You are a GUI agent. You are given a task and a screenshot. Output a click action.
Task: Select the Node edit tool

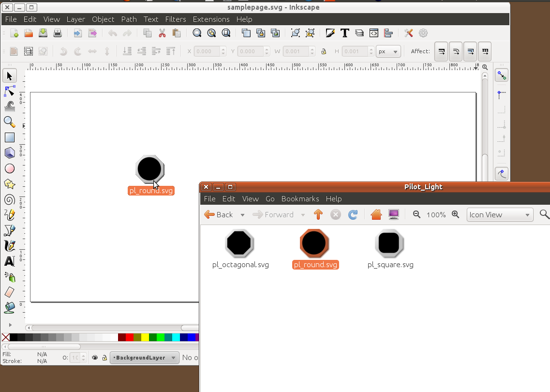[x=9, y=91]
